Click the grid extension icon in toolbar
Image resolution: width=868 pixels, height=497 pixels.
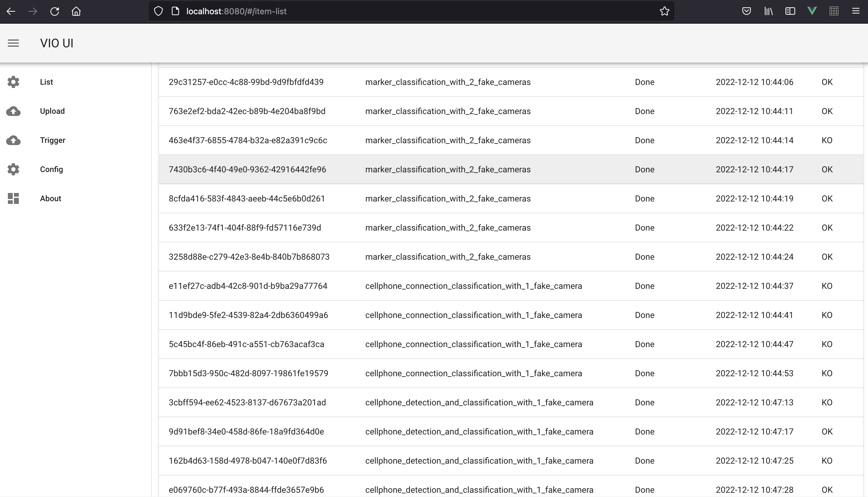point(834,11)
